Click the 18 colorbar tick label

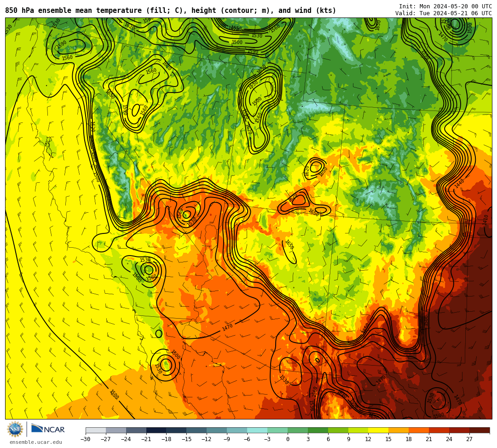[409, 439]
